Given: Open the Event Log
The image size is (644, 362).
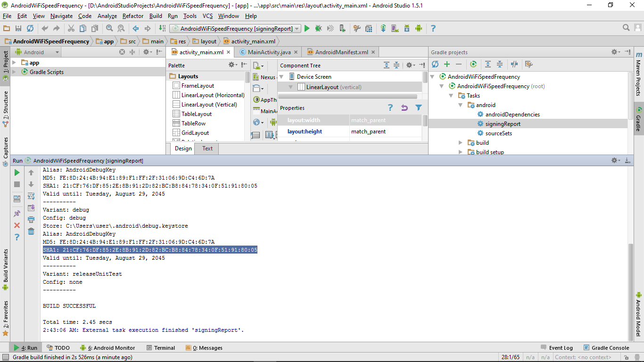Looking at the screenshot, I should click(557, 348).
